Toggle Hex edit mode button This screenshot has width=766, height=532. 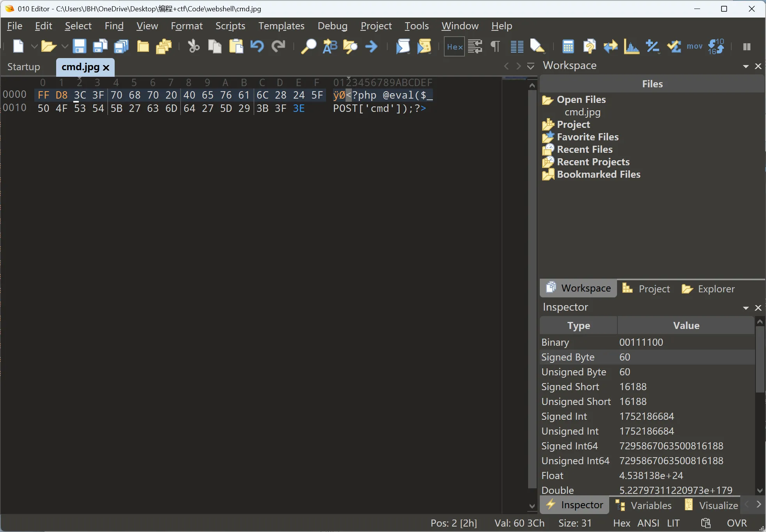coord(454,46)
